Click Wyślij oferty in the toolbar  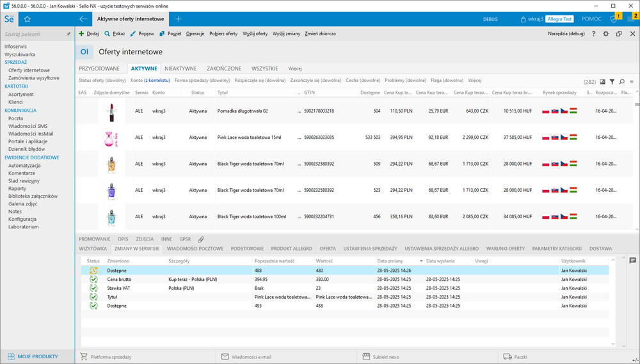coord(255,33)
